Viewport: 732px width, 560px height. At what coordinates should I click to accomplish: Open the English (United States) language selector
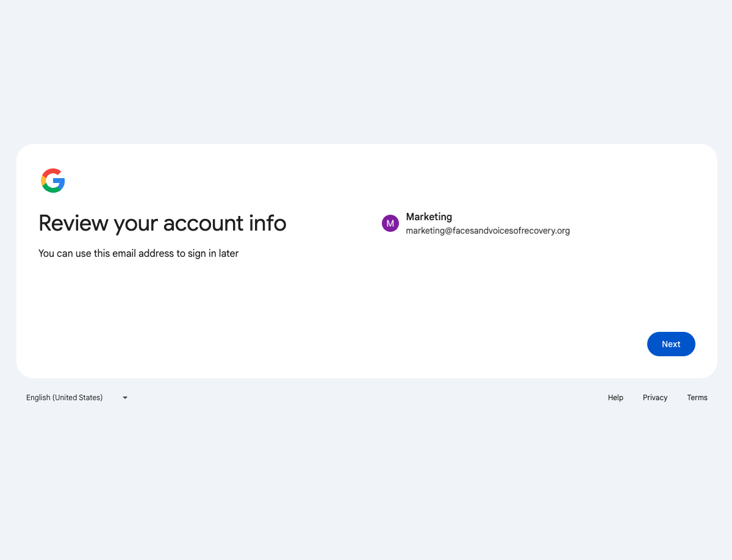65,398
